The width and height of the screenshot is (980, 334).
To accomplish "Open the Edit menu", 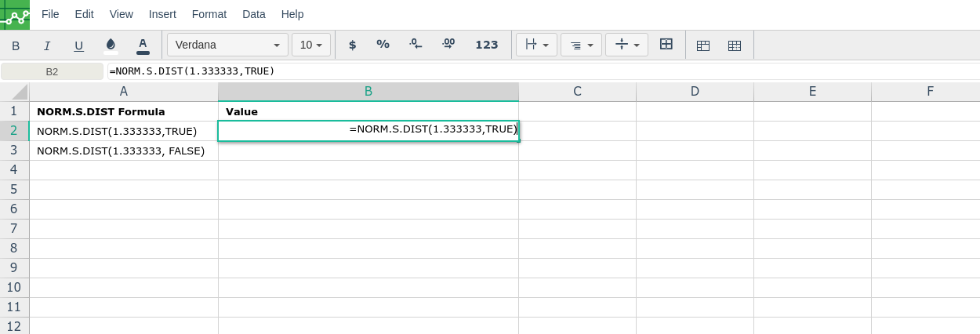I will [x=84, y=14].
